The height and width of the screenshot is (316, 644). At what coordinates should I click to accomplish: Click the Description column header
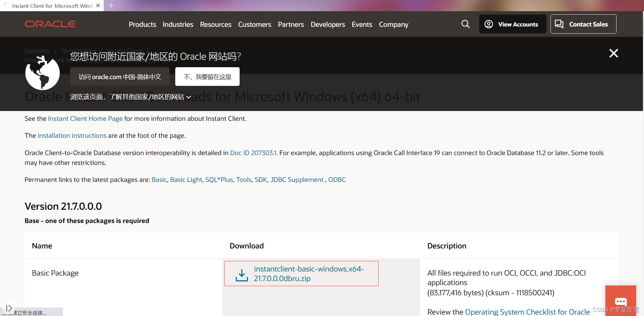tap(447, 246)
